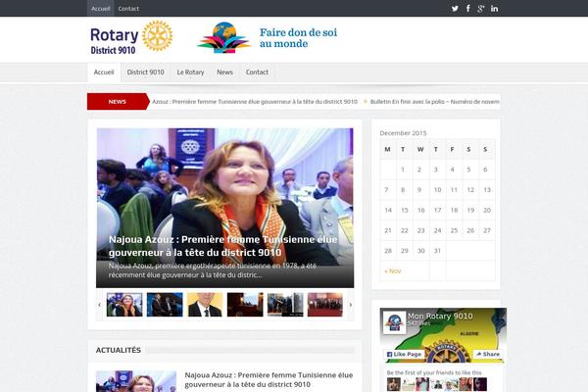This screenshot has height=392, width=588.
Task: Click calendar date 31
Action: click(437, 251)
